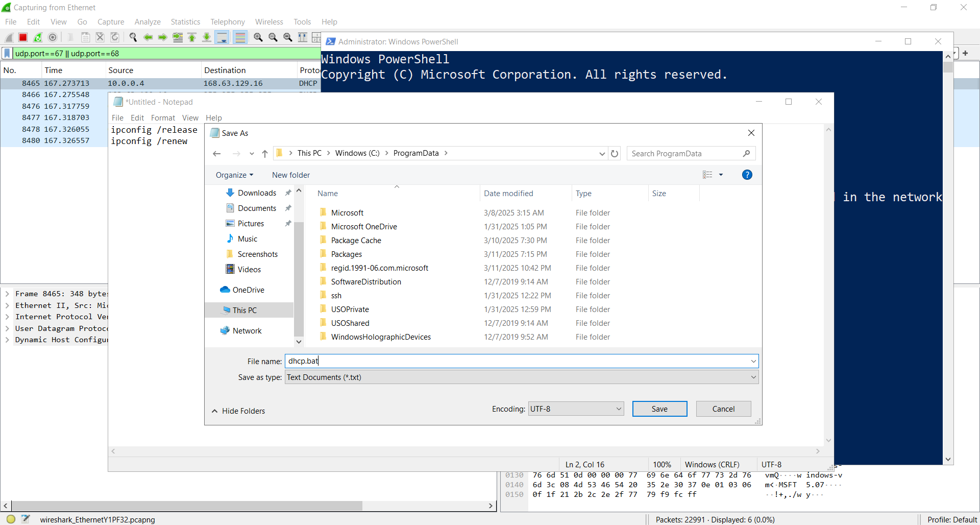Open the display filter bookmark menu

click(7, 53)
